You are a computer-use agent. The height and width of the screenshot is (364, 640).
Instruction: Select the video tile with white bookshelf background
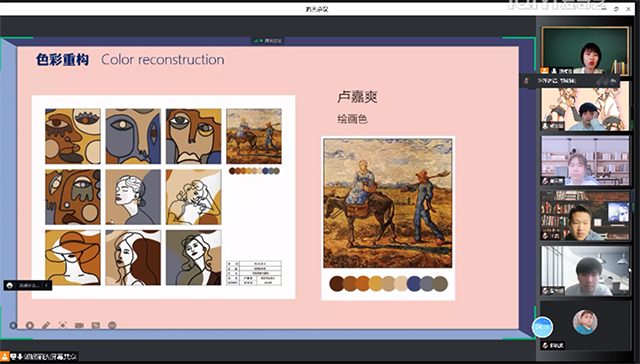585,161
